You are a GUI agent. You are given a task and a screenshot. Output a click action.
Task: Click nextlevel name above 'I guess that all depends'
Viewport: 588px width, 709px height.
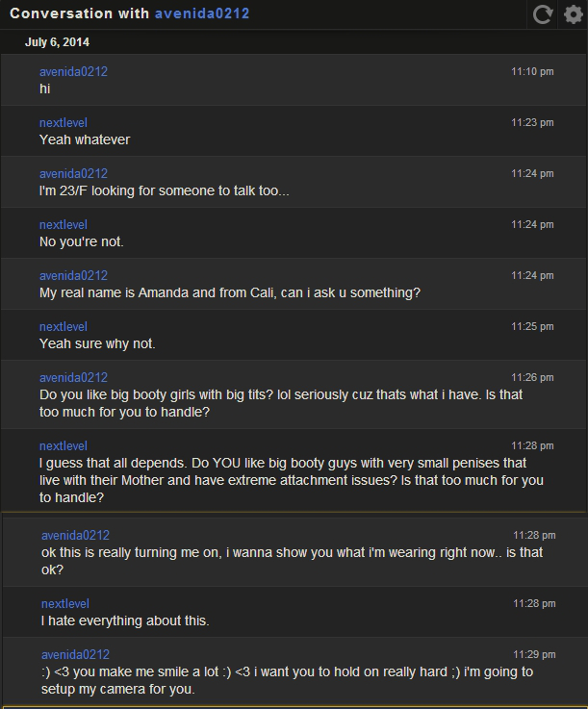tap(63, 445)
